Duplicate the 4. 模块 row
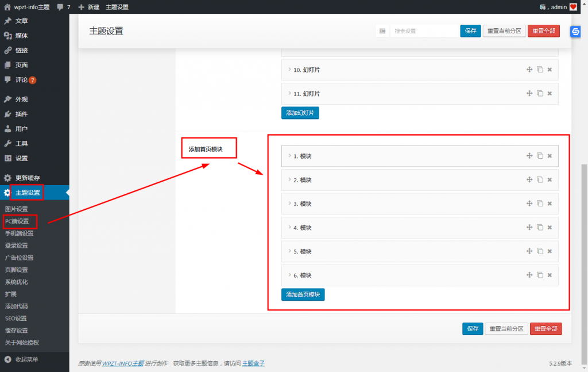Image resolution: width=588 pixels, height=372 pixels. pyautogui.click(x=540, y=227)
